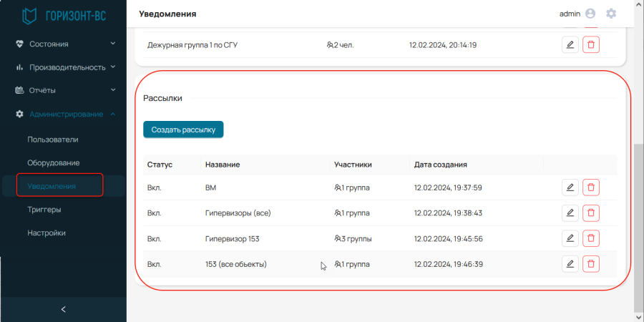Click Дежурная группа 1 по СГУ name
Image resolution: width=644 pixels, height=322 pixels.
click(x=192, y=45)
